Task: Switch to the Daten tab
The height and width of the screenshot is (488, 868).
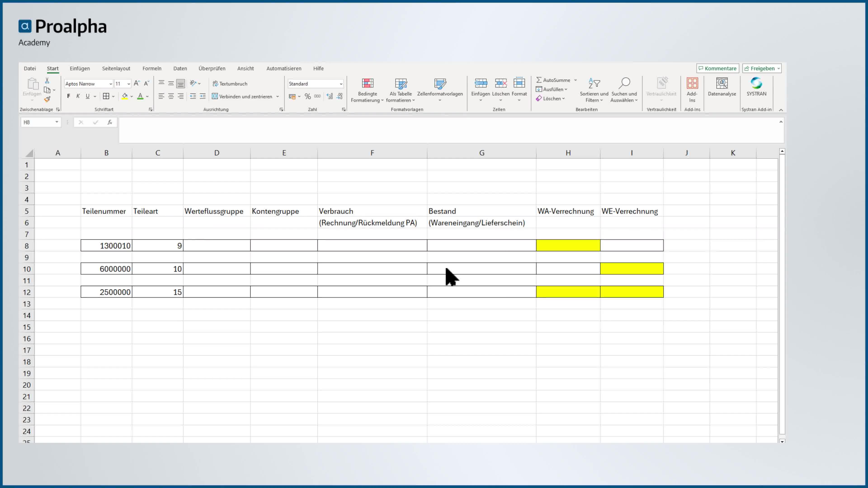Action: click(x=180, y=68)
